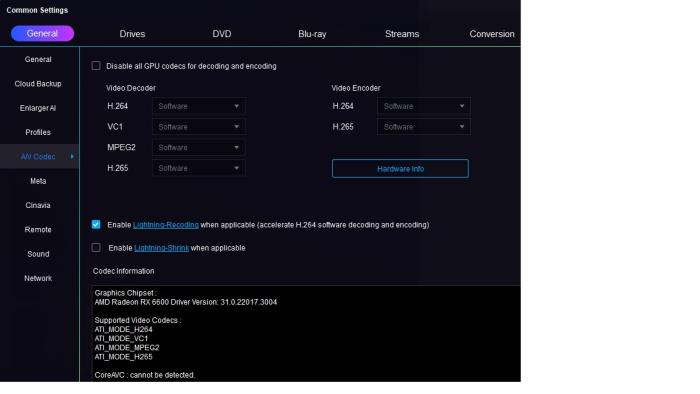Open the Video Encoder H.264 dropdown
This screenshot has height=394, width=700.
[424, 106]
